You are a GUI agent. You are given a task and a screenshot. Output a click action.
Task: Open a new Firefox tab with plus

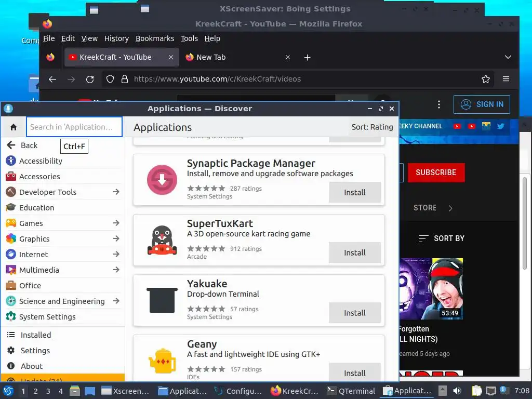tap(307, 57)
